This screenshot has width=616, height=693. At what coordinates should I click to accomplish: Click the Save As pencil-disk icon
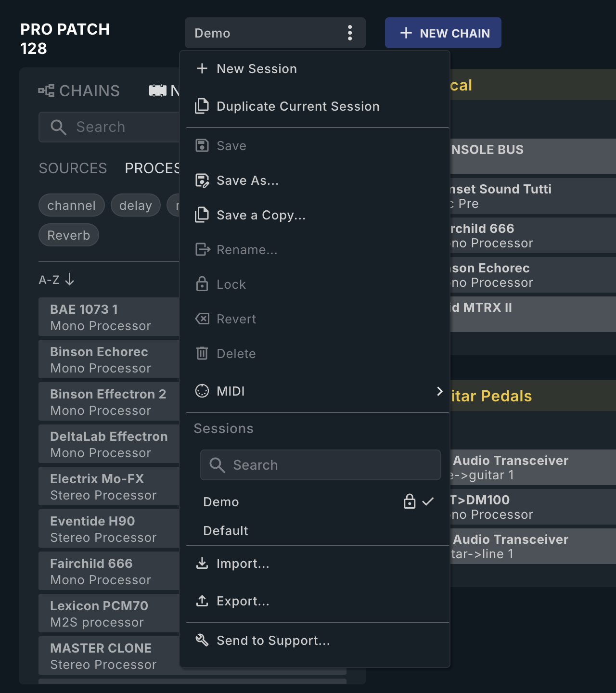(202, 180)
